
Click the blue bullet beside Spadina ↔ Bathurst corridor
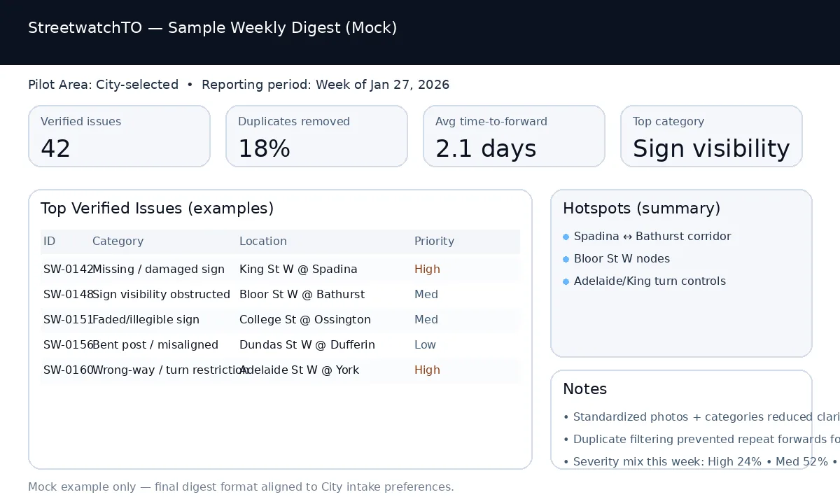[x=566, y=237]
